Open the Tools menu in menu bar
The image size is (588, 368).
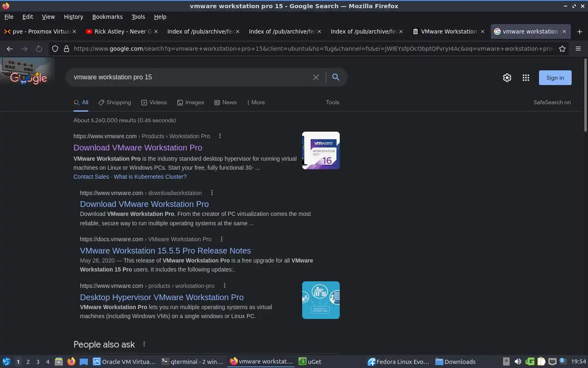(138, 17)
